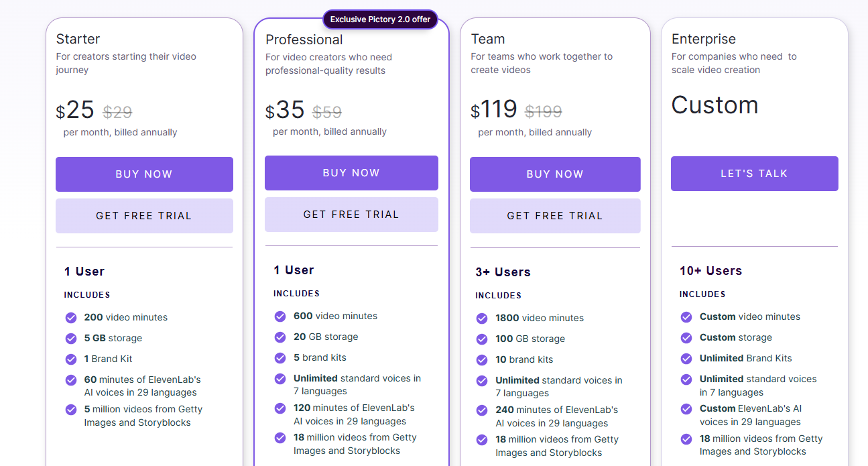Start a free trial of the Professional plan
The image size is (868, 466).
[351, 214]
